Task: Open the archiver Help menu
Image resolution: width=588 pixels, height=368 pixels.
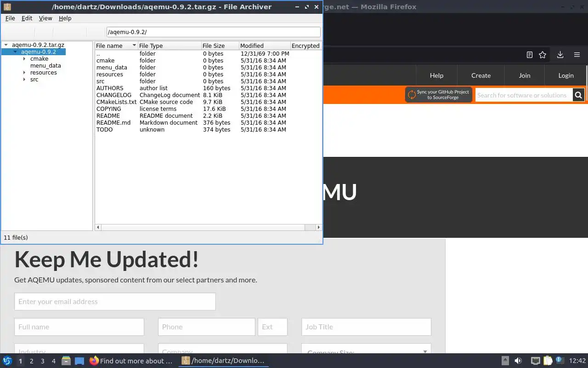Action: (x=65, y=18)
